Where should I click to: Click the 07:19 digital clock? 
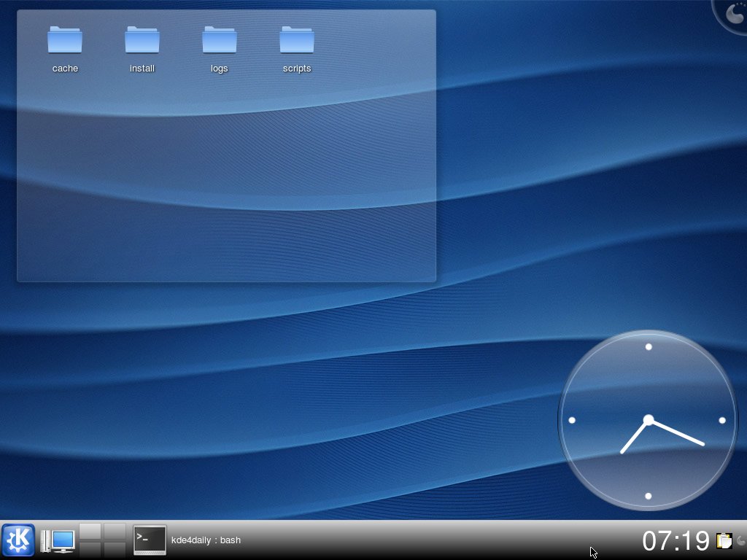click(676, 540)
